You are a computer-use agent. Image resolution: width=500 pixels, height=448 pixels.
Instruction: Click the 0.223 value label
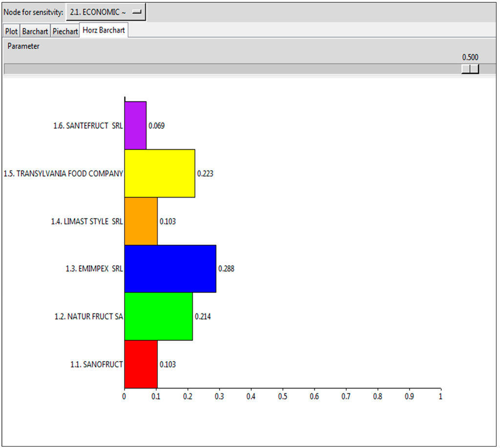pyautogui.click(x=205, y=173)
